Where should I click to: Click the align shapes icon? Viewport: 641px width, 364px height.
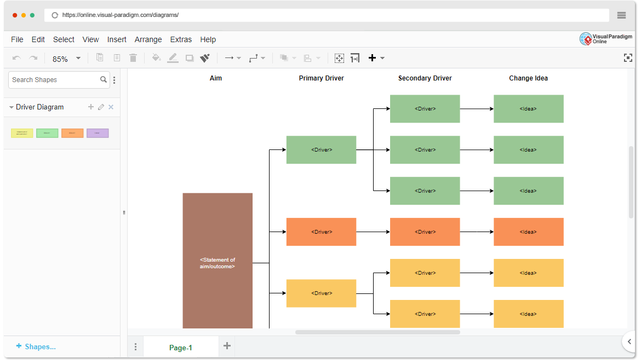(x=308, y=58)
